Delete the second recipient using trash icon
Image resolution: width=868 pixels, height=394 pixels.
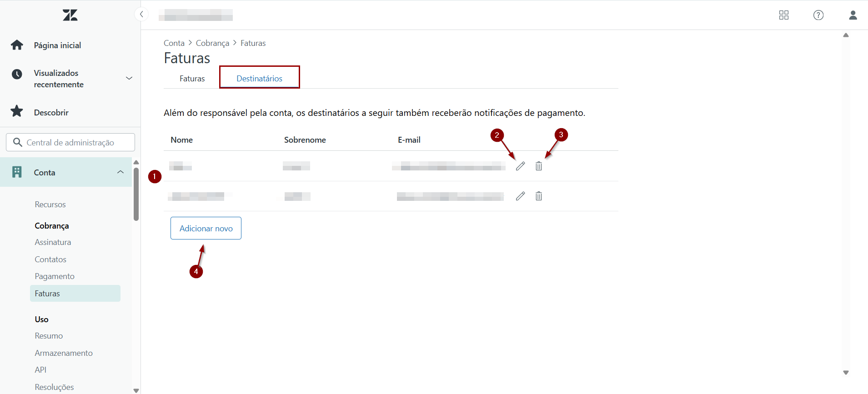pyautogui.click(x=539, y=196)
